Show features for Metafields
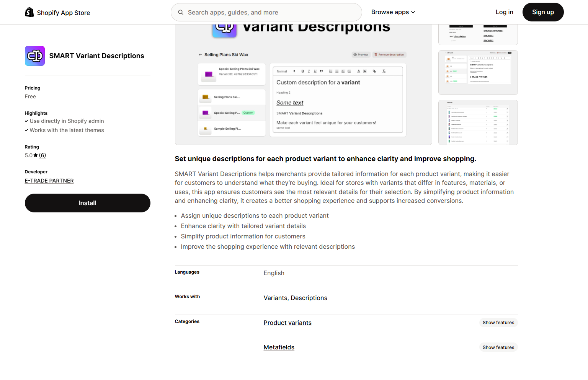 pos(498,347)
